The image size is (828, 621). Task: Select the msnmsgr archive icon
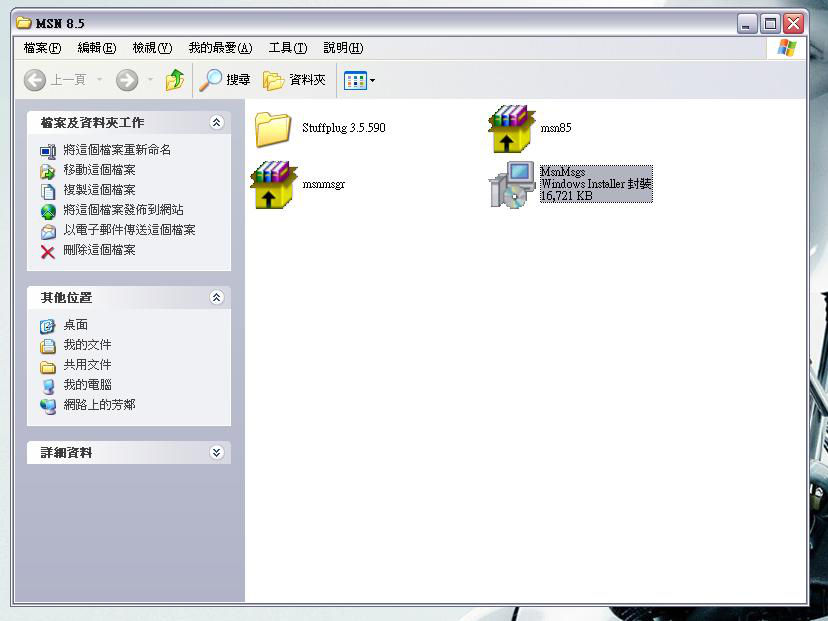pyautogui.click(x=273, y=185)
